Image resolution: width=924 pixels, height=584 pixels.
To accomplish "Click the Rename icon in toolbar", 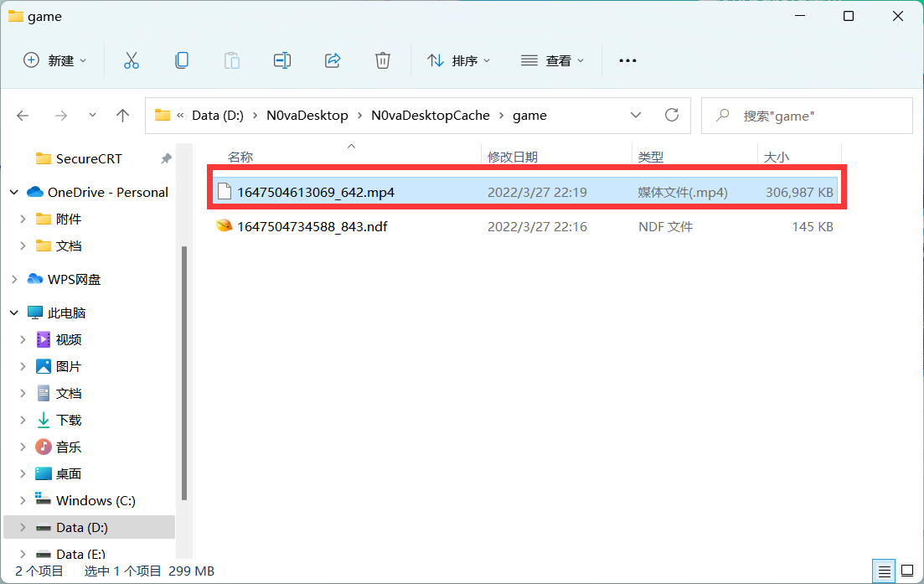I will pyautogui.click(x=282, y=60).
